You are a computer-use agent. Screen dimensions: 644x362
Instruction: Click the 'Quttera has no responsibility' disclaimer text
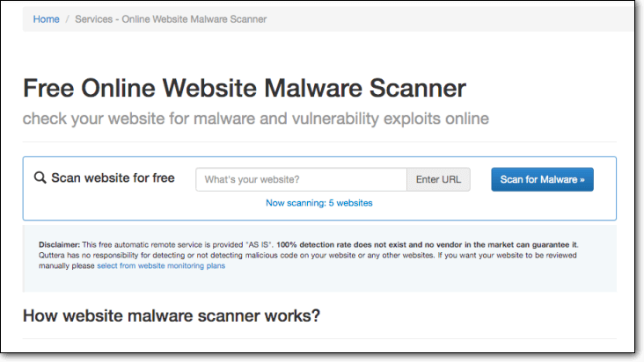87,256
